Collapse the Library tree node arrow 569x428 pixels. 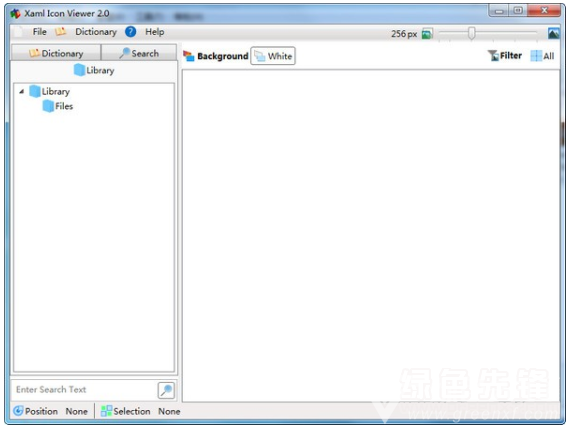tap(21, 91)
